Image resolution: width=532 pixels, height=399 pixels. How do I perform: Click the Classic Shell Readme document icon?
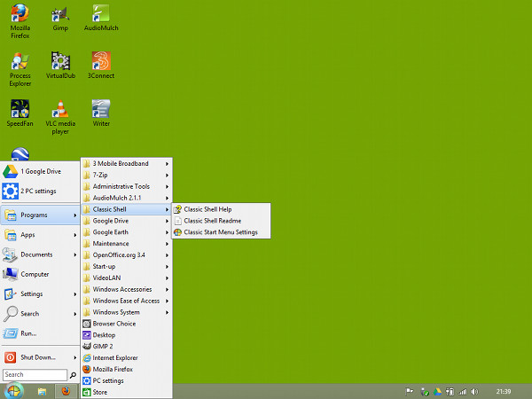[x=178, y=221]
